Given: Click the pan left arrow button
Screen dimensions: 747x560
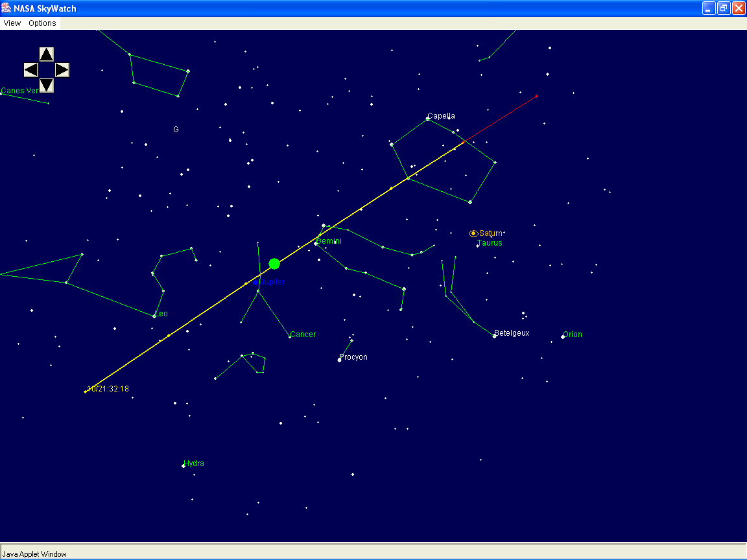Looking at the screenshot, I should [31, 70].
